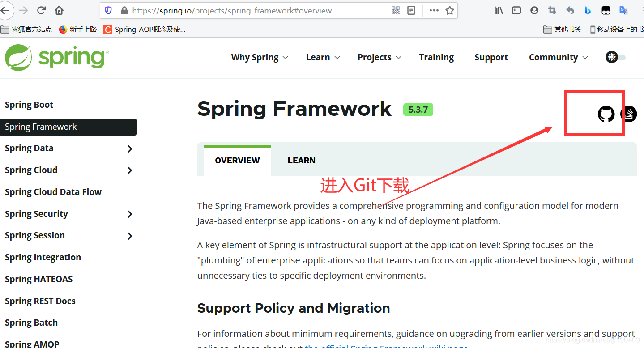Open the Firefox library icon
Viewport: 644px width, 348px height.
coord(499,10)
